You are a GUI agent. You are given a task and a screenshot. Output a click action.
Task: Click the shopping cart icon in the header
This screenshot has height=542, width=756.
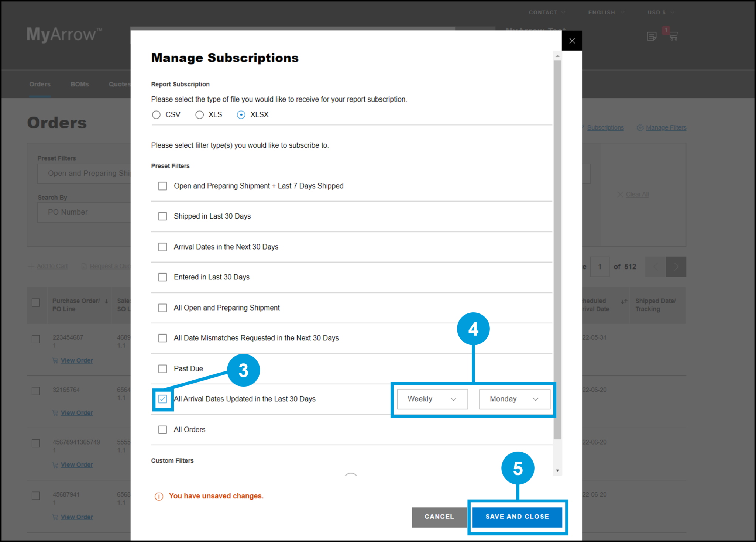pyautogui.click(x=673, y=36)
